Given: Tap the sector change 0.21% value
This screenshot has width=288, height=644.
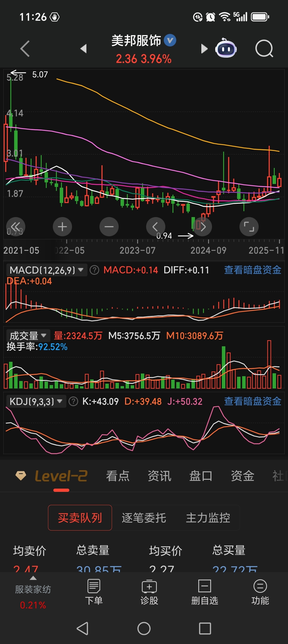Looking at the screenshot, I should coord(33,605).
